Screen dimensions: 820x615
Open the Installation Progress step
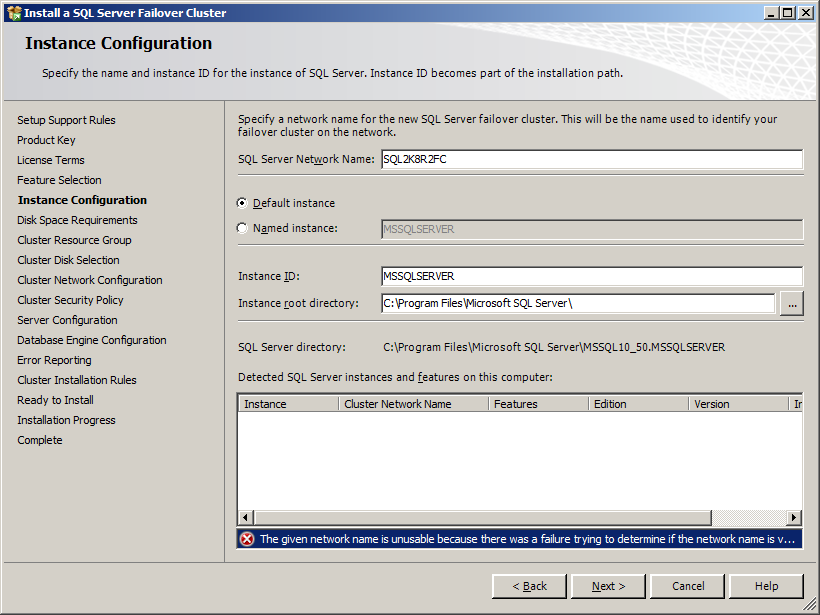[x=66, y=420]
